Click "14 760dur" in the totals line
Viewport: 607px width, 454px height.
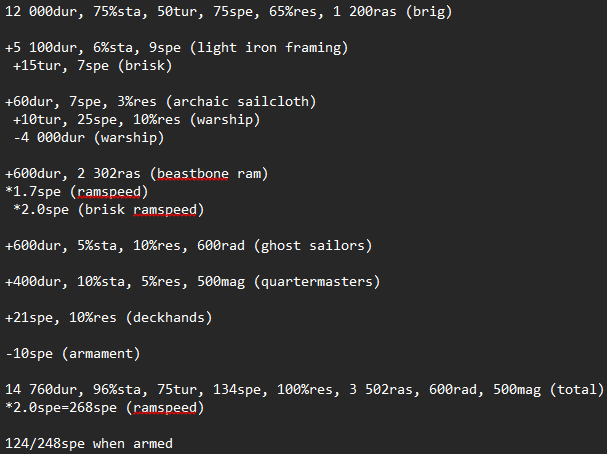click(41, 390)
